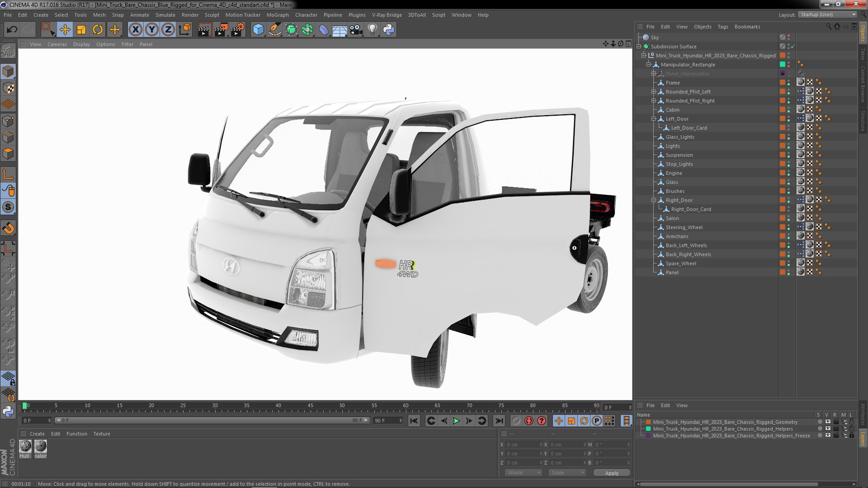Open the Object Manager Tags menu
This screenshot has width=868, height=488.
pyautogui.click(x=723, y=27)
